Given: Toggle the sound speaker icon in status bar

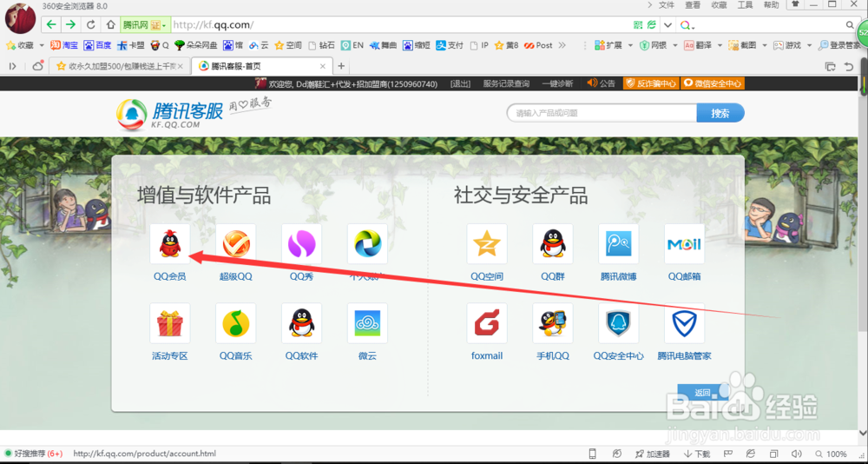Looking at the screenshot, I should tap(797, 454).
